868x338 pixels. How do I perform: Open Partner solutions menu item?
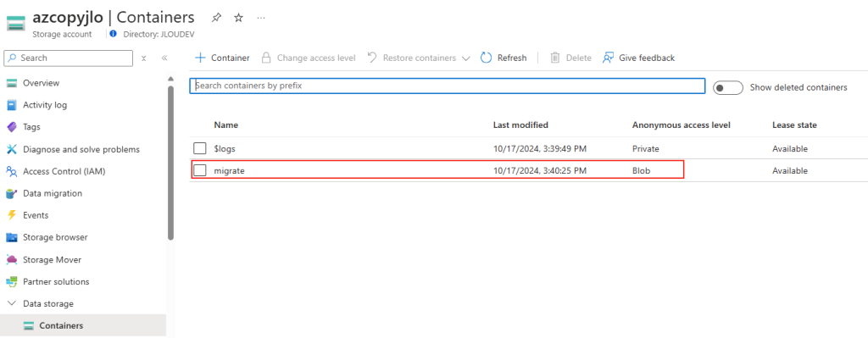[56, 281]
